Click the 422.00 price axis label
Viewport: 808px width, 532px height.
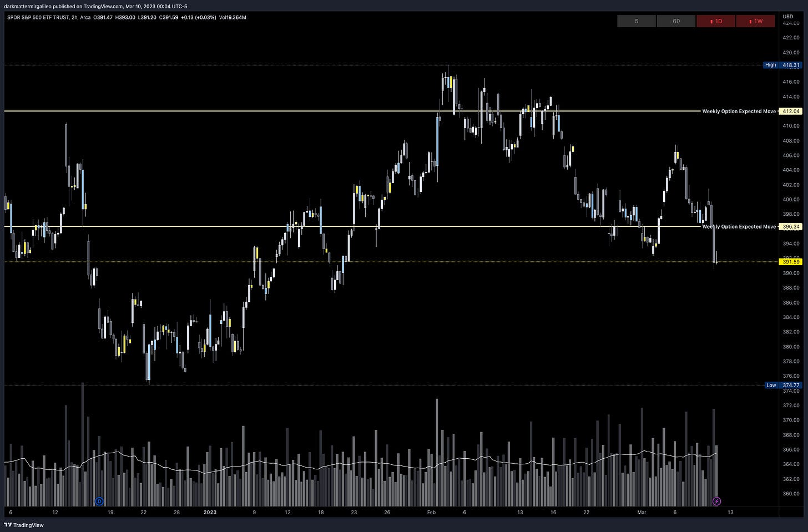[791, 38]
